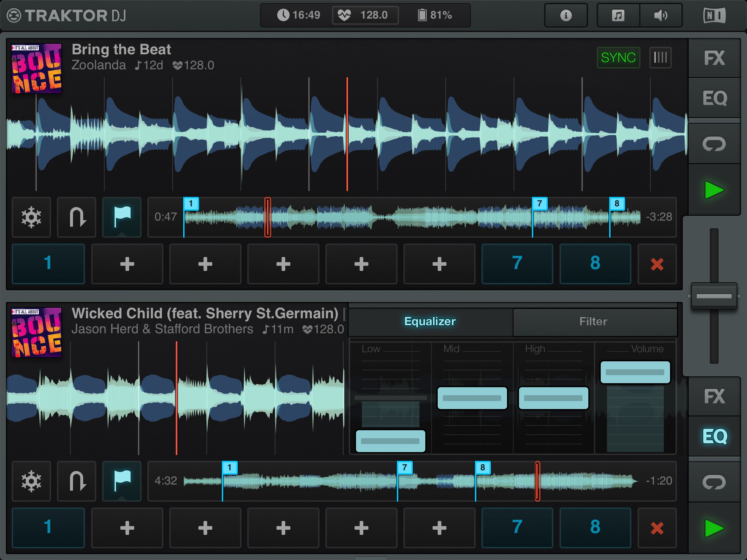Toggle freeze mode snowflake on bottom deck
Viewport: 747px width, 560px height.
tap(31, 481)
